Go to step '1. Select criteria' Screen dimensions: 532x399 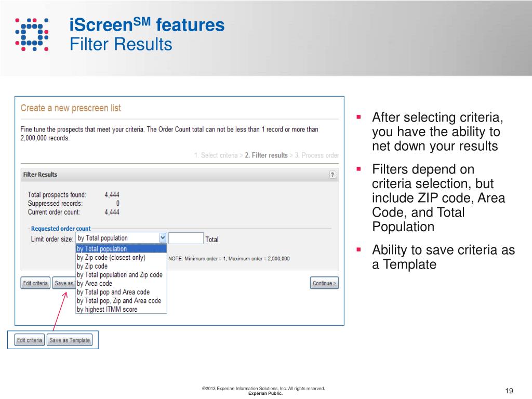(216, 155)
